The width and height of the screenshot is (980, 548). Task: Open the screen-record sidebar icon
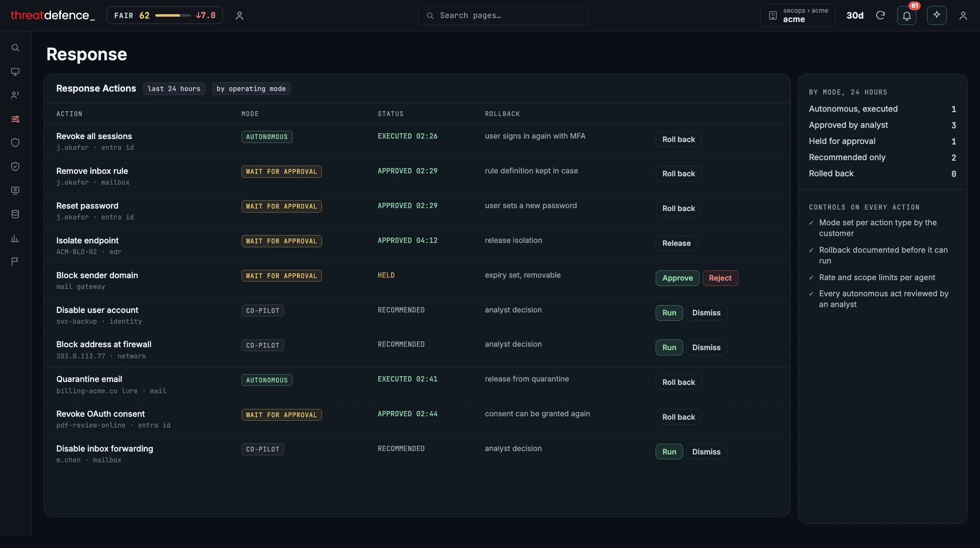pyautogui.click(x=15, y=190)
